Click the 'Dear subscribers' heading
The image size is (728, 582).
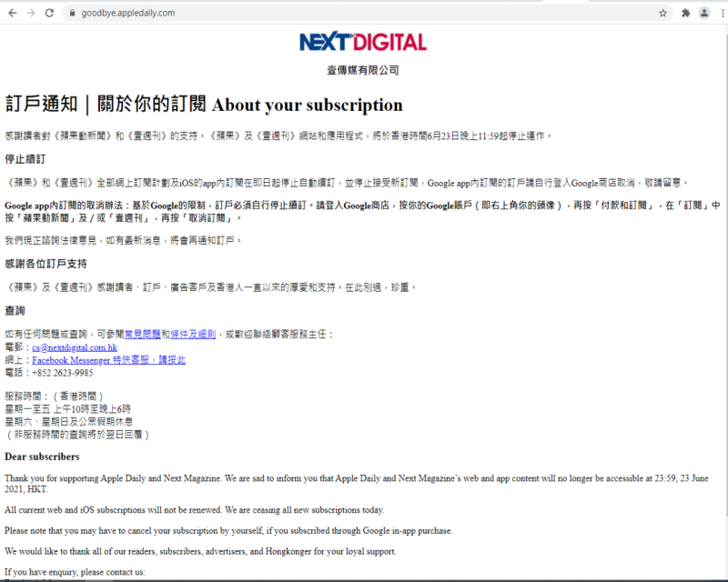pyautogui.click(x=42, y=457)
